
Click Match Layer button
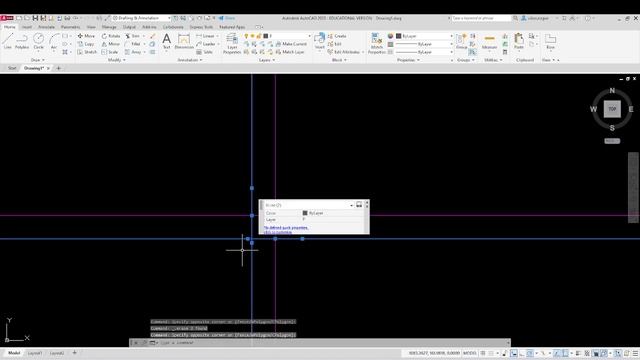pos(290,52)
